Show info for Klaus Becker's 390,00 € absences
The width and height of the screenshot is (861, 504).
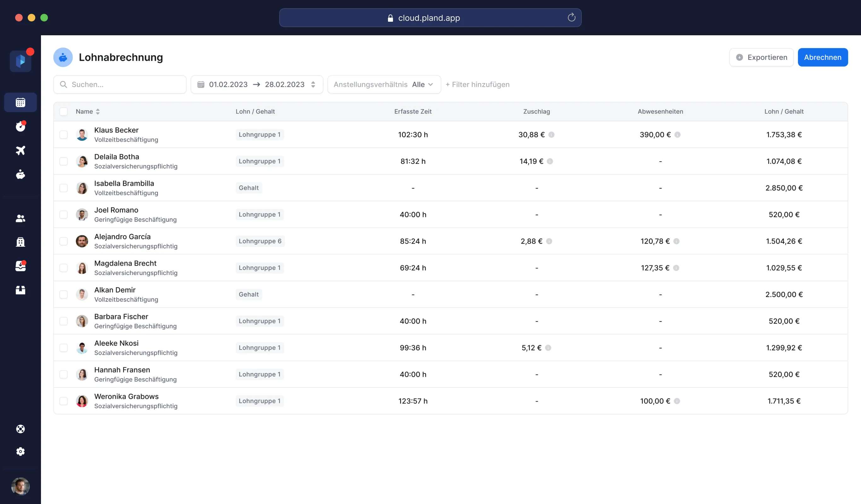(x=678, y=135)
